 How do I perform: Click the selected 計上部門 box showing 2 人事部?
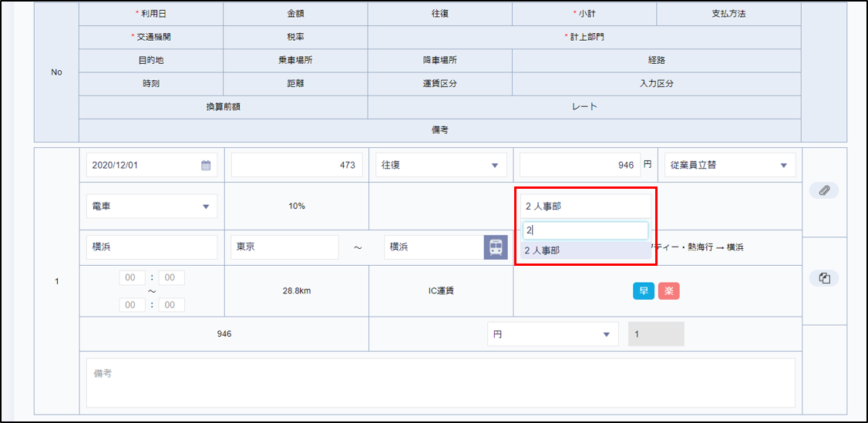[585, 206]
